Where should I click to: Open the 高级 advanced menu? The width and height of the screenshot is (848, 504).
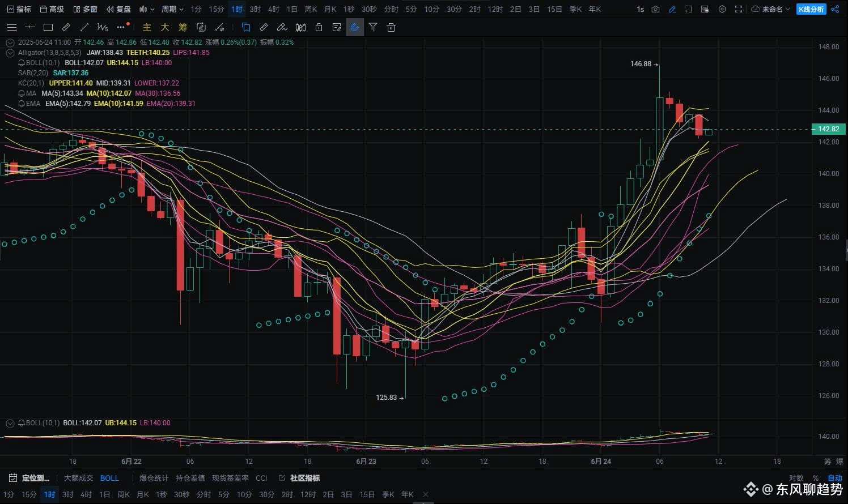[52, 9]
